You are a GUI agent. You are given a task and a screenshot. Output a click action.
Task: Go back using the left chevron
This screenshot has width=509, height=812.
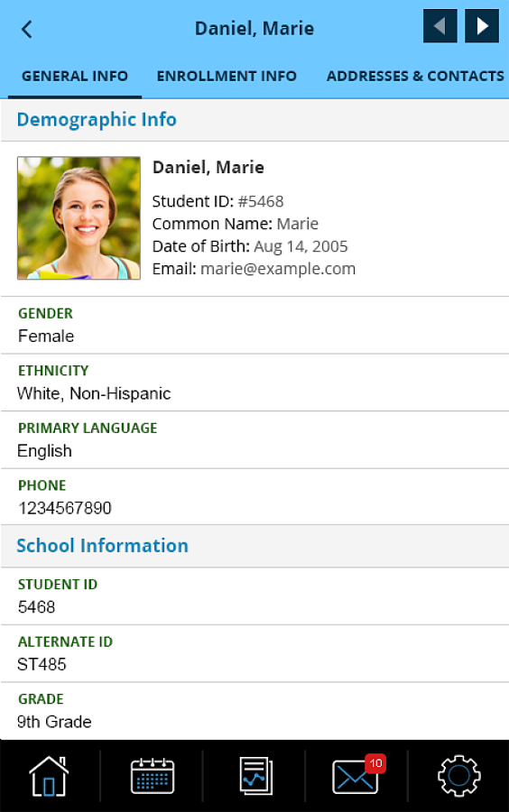(27, 29)
